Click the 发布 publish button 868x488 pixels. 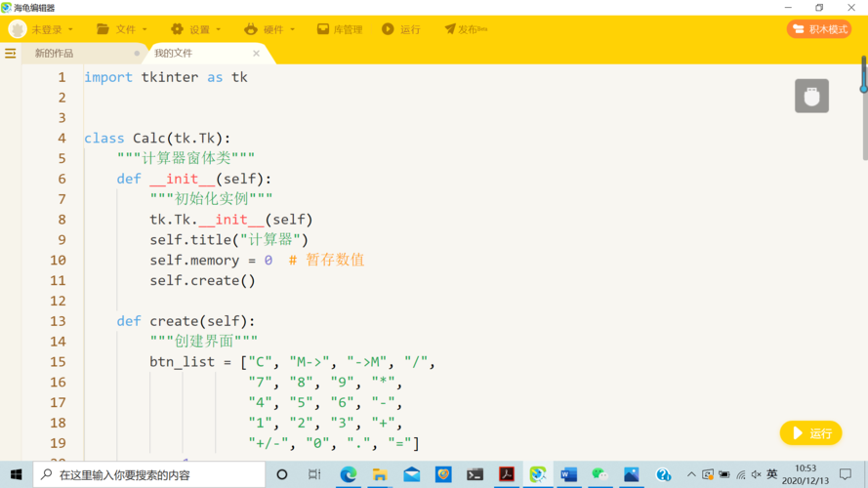click(x=466, y=29)
